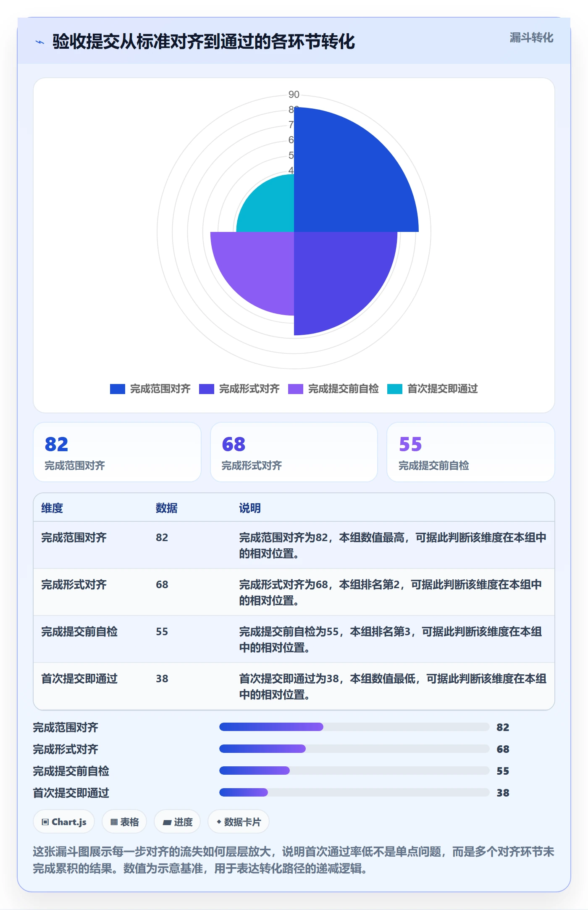Click 完成提交前自检 in the table's first column
Screen dimensions: 588x910
[x=79, y=631]
